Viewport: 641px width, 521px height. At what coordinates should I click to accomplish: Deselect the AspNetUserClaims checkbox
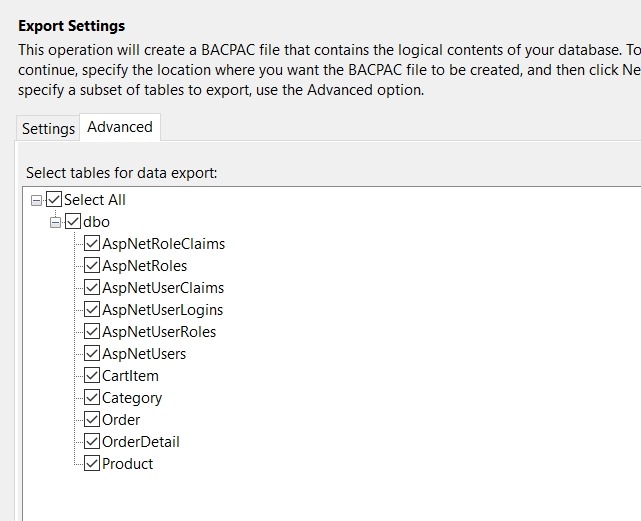(92, 288)
